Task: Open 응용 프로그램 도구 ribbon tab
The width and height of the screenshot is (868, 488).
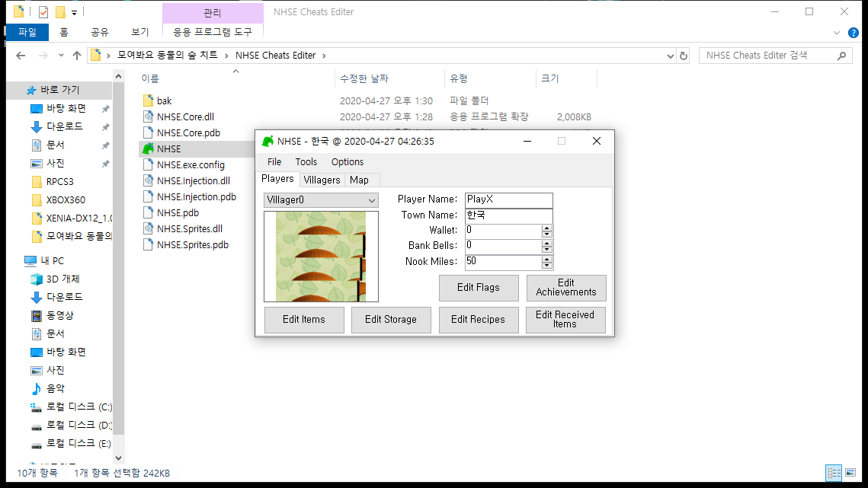Action: pyautogui.click(x=213, y=32)
